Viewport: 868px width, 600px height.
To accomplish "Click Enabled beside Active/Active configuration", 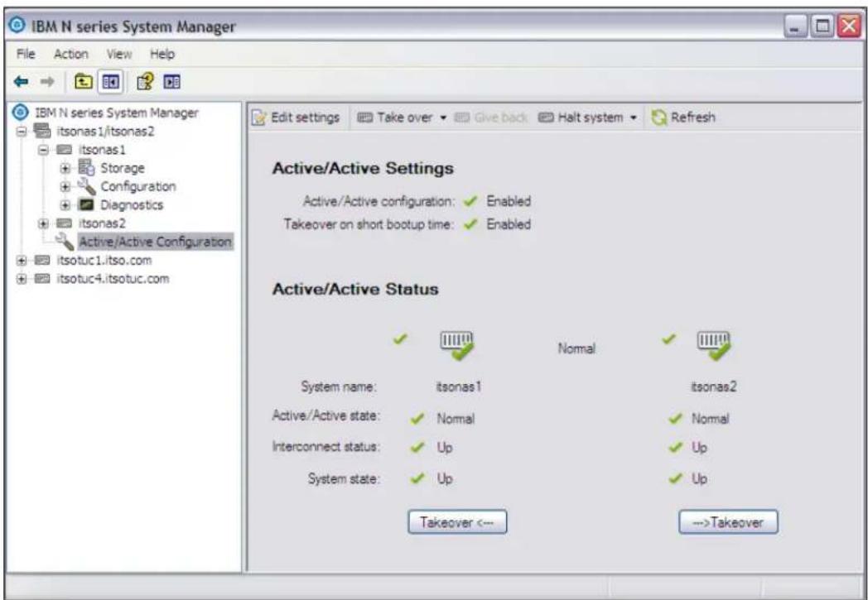I will point(509,201).
